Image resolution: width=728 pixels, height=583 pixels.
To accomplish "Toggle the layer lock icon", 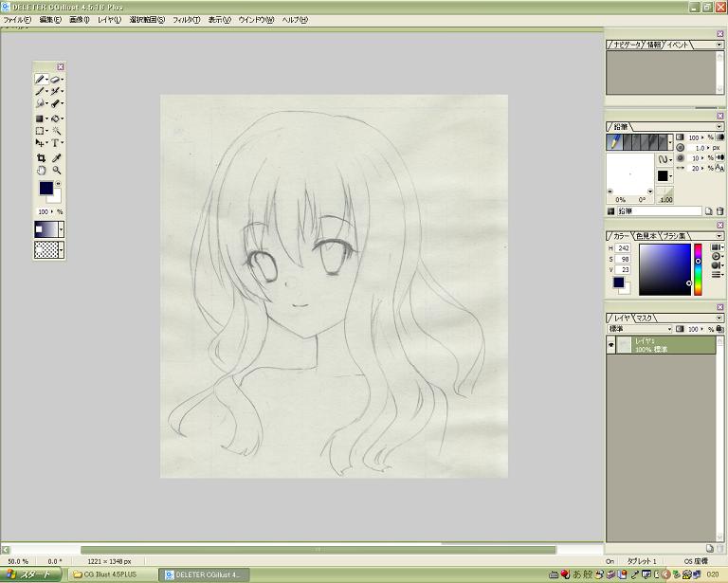I will 719,329.
